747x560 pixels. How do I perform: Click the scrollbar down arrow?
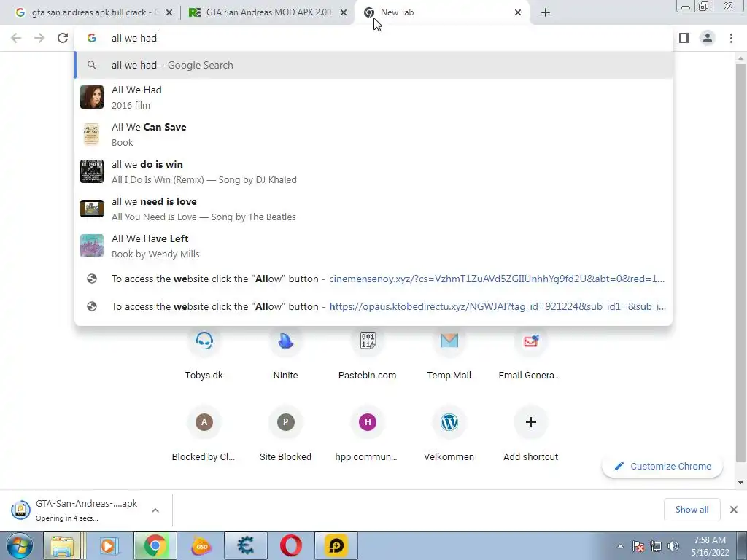pos(740,483)
